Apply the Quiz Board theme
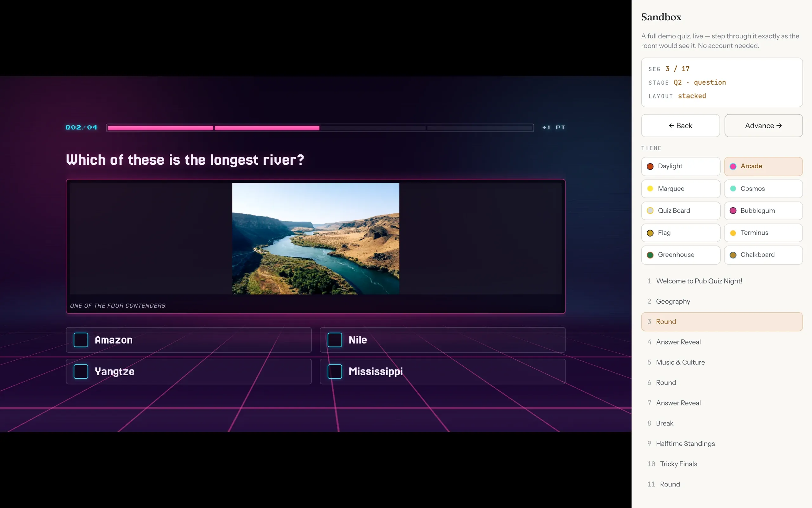This screenshot has width=812, height=508. coord(680,211)
